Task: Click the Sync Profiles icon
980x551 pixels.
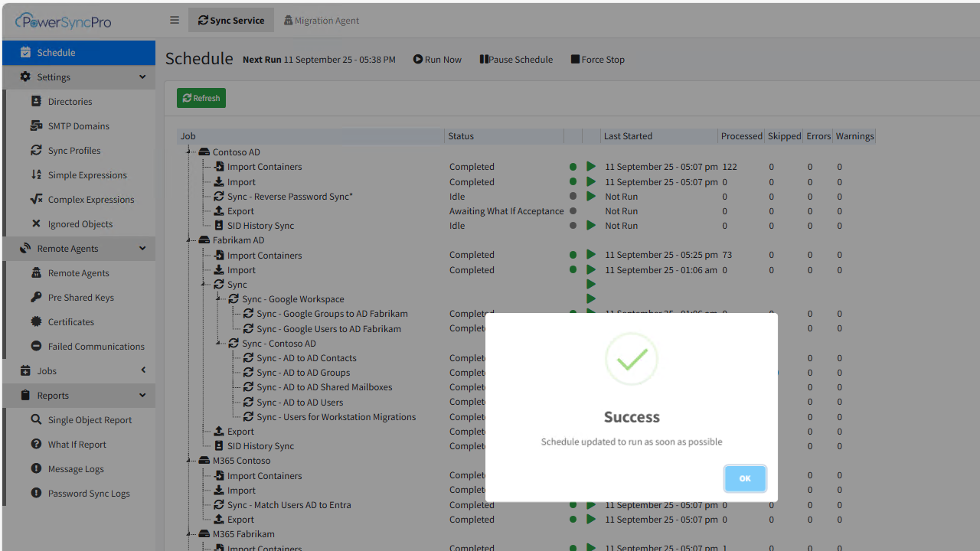Action: [x=36, y=151]
